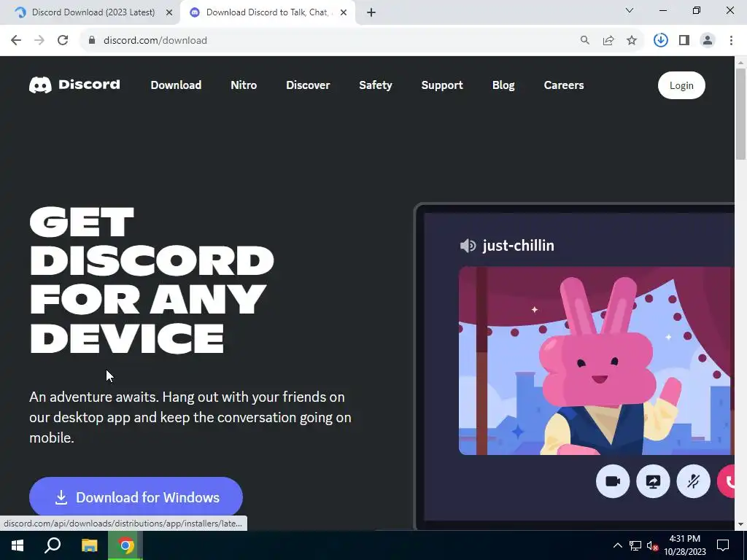Open the Careers page

[564, 85]
